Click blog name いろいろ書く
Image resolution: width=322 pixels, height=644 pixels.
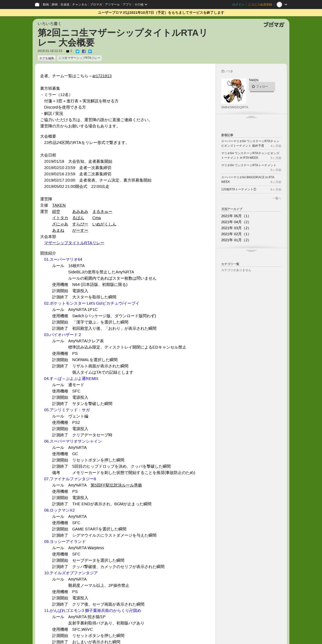point(49,24)
